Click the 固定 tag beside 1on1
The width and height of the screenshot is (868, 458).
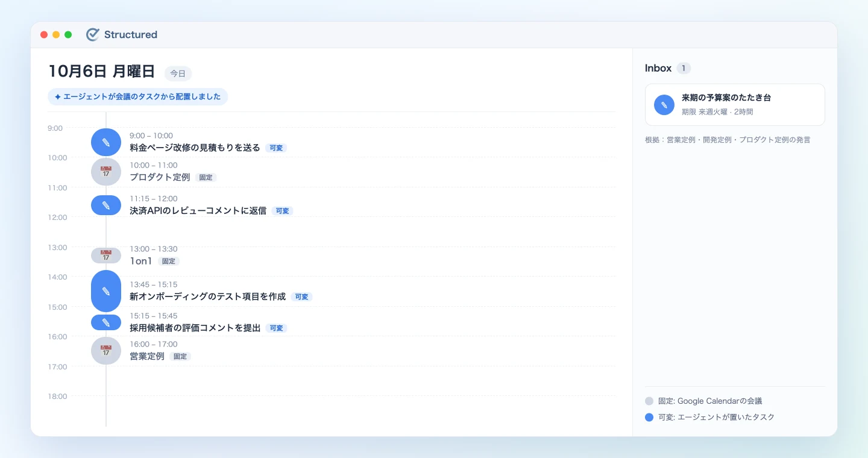pos(169,262)
